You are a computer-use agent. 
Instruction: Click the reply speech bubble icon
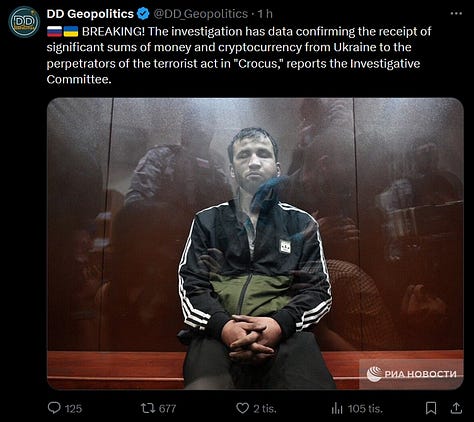click(x=54, y=408)
